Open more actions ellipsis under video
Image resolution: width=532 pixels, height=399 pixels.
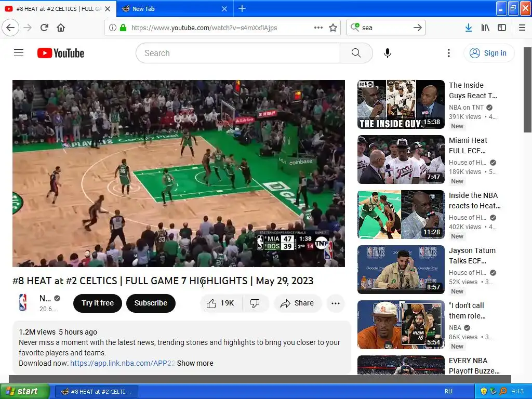coord(336,303)
